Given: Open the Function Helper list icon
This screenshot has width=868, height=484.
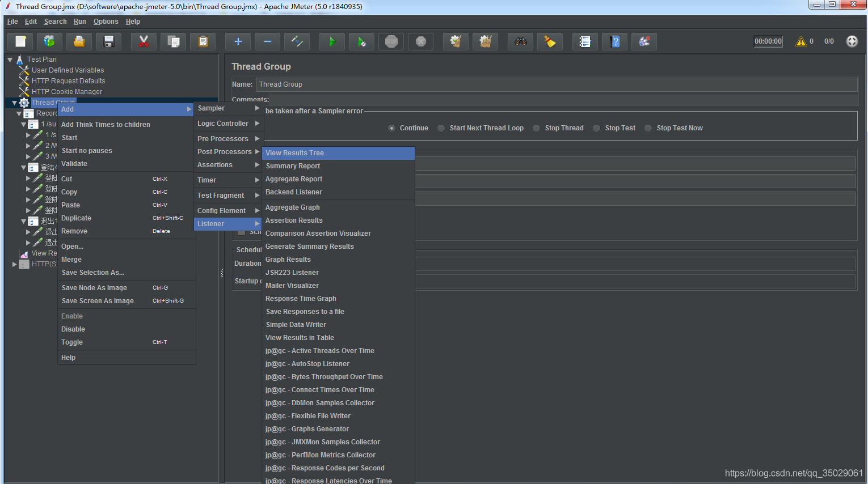Looking at the screenshot, I should (x=585, y=41).
